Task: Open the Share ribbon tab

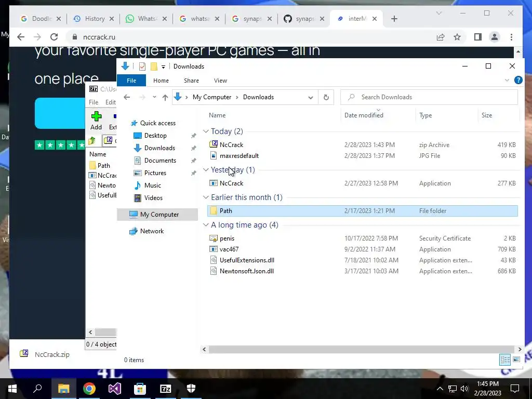Action: click(x=191, y=81)
